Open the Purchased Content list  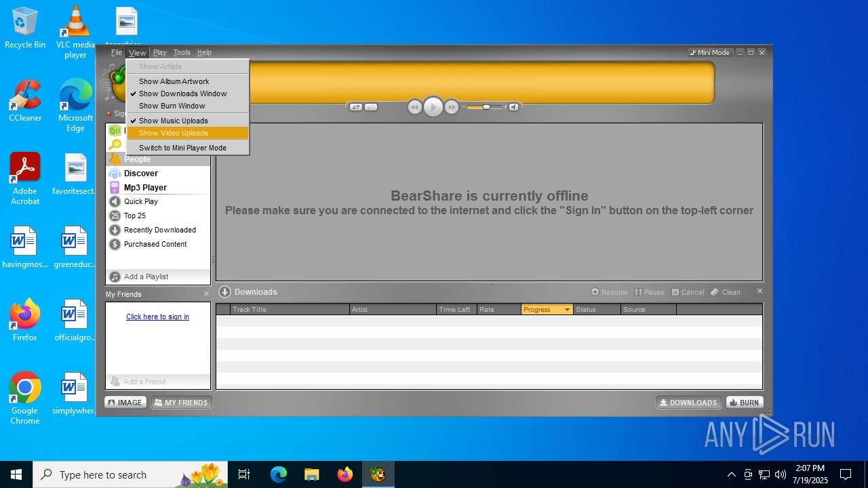tap(158, 245)
